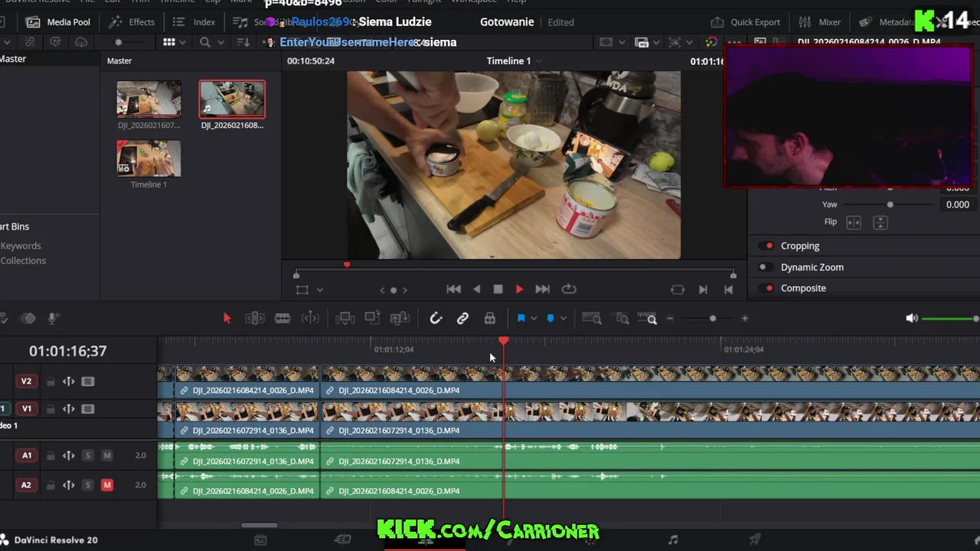Expand the Dynamic Zoom section
The width and height of the screenshot is (980, 551).
click(812, 267)
